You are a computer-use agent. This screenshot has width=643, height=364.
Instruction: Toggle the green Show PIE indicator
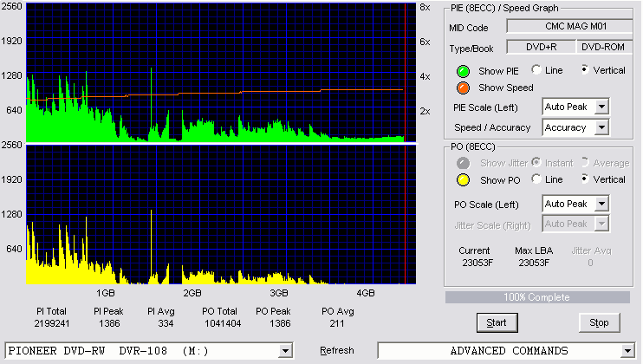tap(463, 71)
